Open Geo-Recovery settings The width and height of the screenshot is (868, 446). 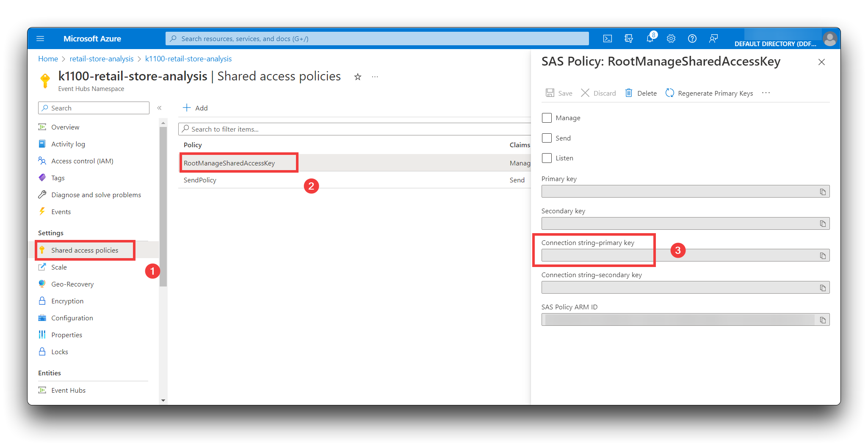point(72,284)
